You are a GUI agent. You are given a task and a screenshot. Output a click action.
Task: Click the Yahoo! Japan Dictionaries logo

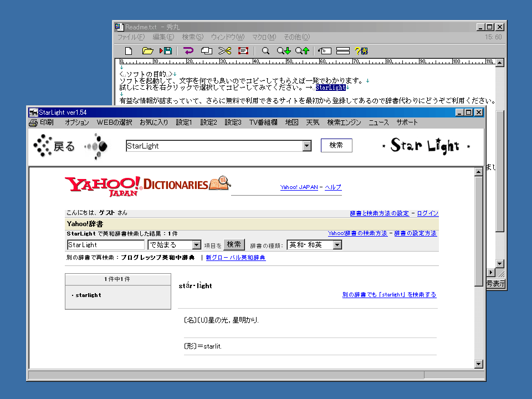pos(148,186)
